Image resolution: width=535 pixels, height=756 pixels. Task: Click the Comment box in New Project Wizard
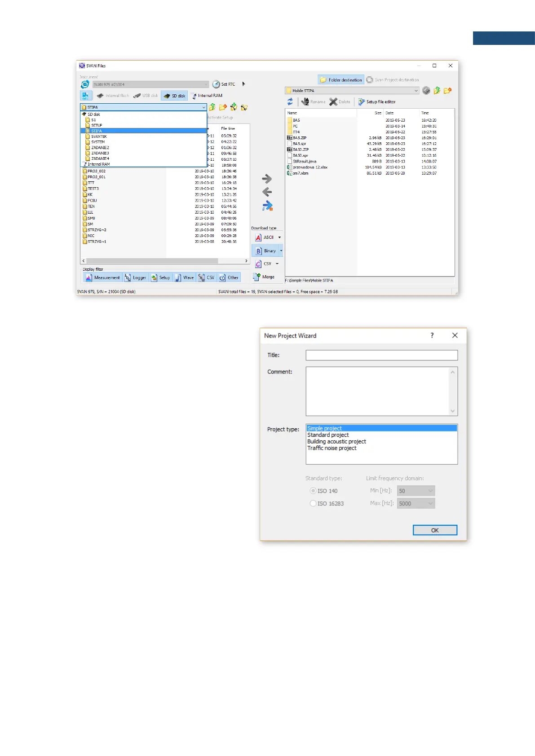pos(382,391)
